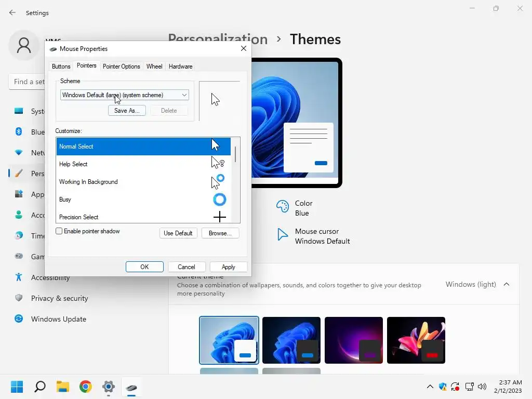
Task: Select Normal Select pointer row
Action: click(143, 146)
